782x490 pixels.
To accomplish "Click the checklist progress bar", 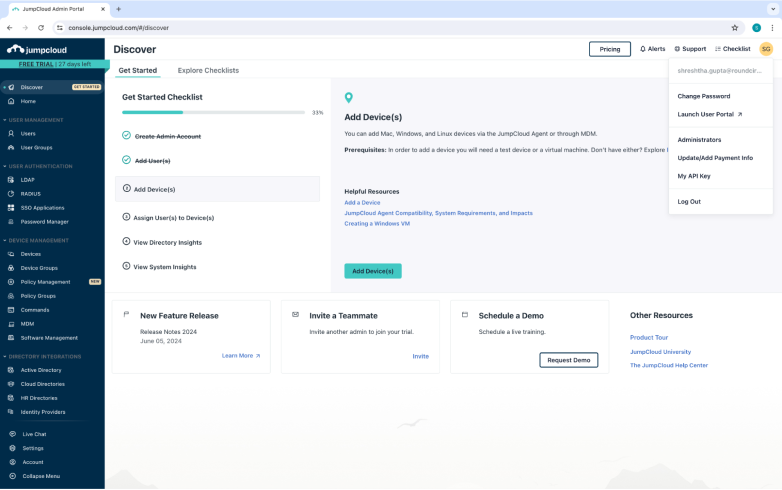I will 215,113.
